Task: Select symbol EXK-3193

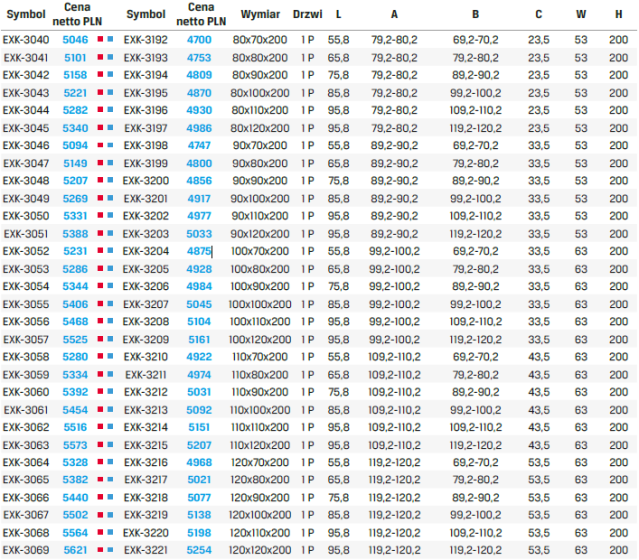Action: click(145, 57)
